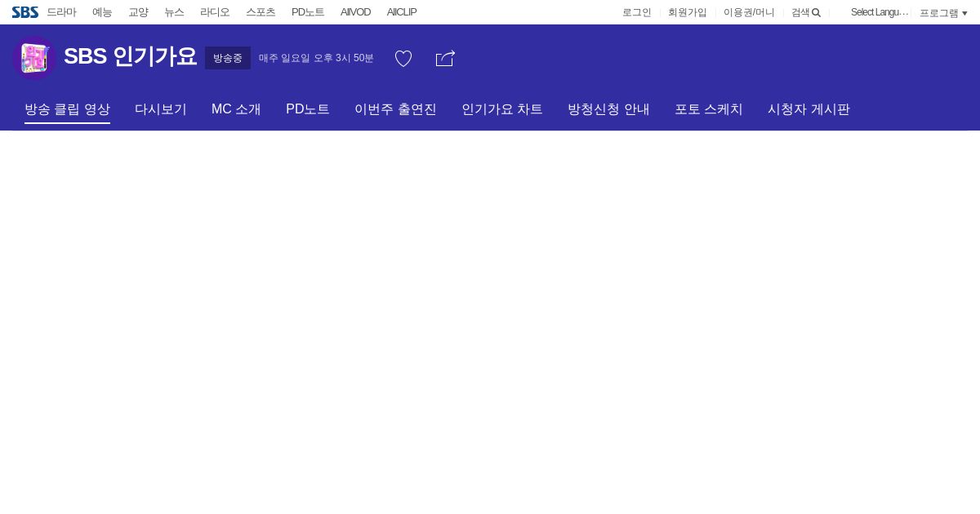Open the 뉴스 menu

[x=174, y=12]
